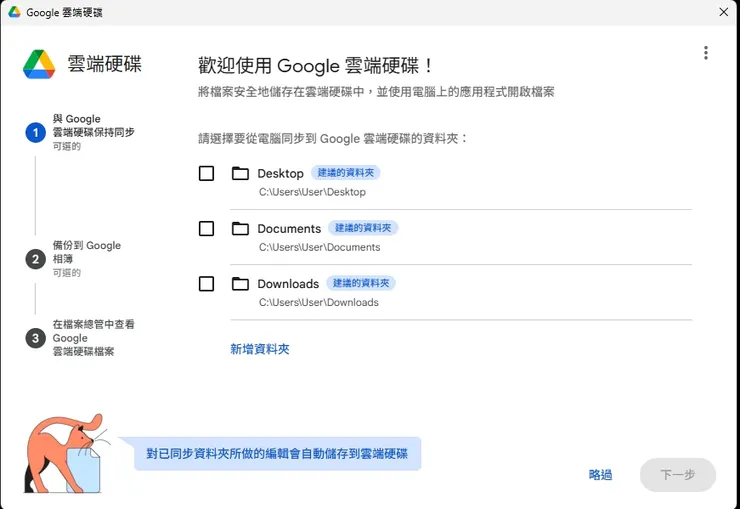Check the Documents folder checkbox
The image size is (740, 509).
point(206,229)
